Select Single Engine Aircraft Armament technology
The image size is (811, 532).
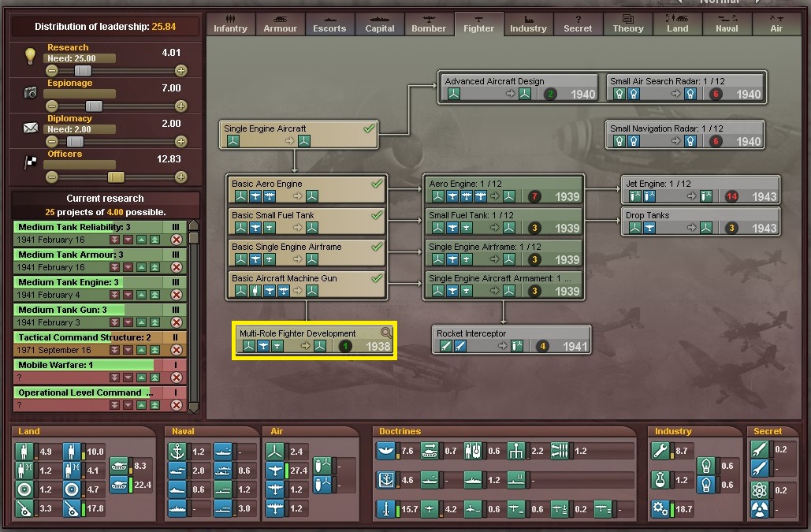(504, 285)
